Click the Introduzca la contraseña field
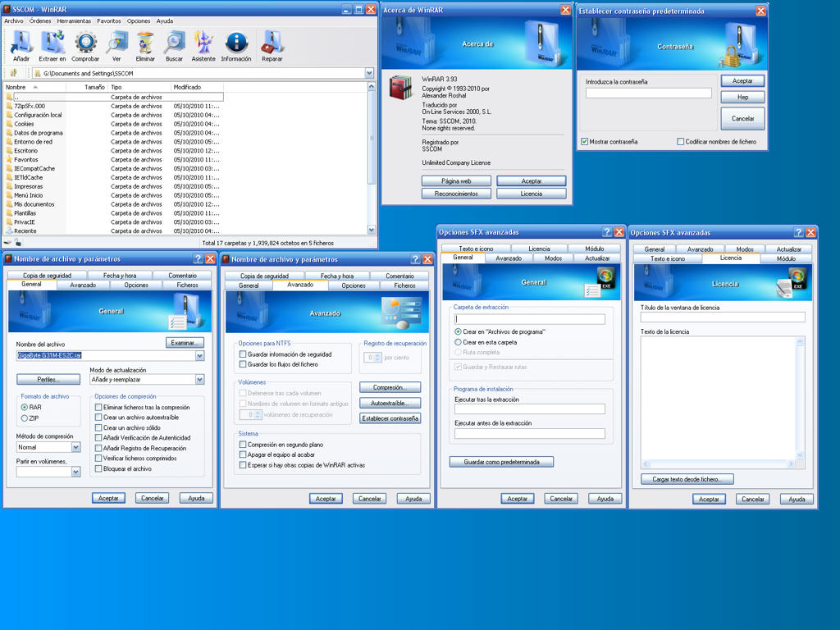The height and width of the screenshot is (630, 840). click(648, 94)
